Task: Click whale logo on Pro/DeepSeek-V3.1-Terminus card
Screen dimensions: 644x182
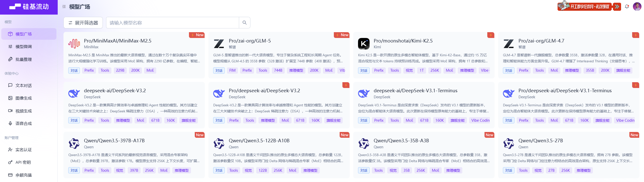Action: click(x=509, y=94)
